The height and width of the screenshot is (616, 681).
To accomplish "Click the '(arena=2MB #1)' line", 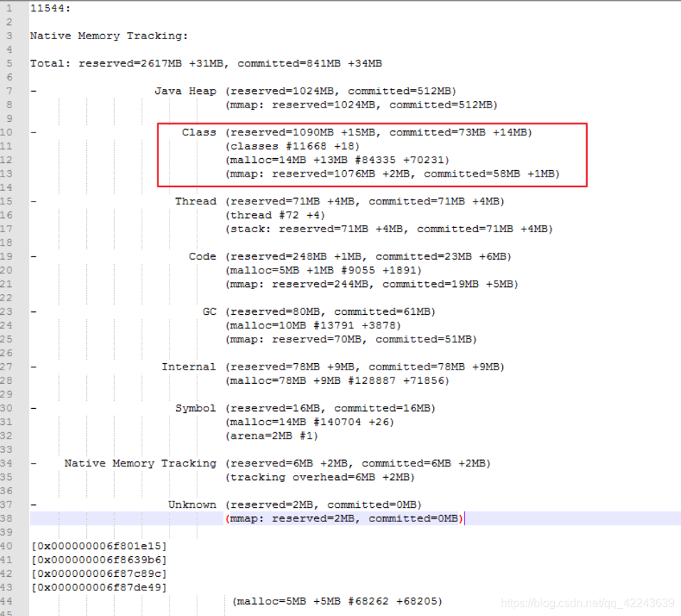I will coord(272,436).
